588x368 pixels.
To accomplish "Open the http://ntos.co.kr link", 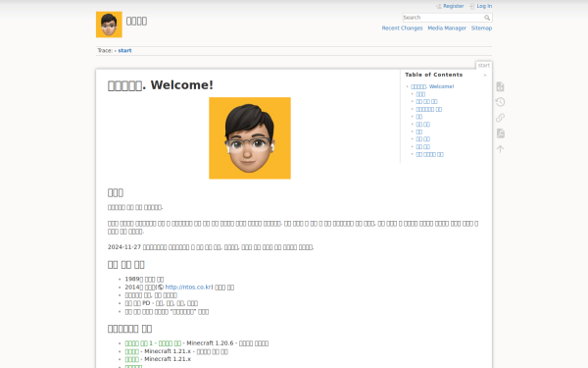I will point(188,288).
